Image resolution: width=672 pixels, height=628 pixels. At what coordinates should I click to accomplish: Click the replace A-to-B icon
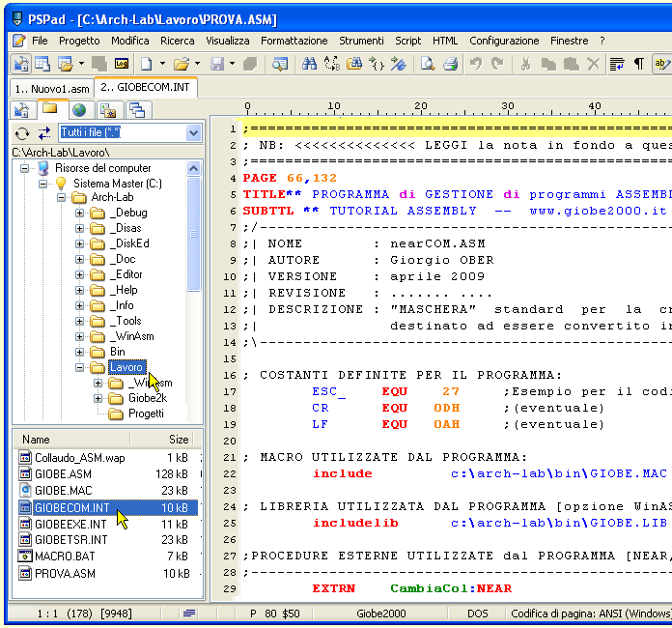click(x=331, y=65)
